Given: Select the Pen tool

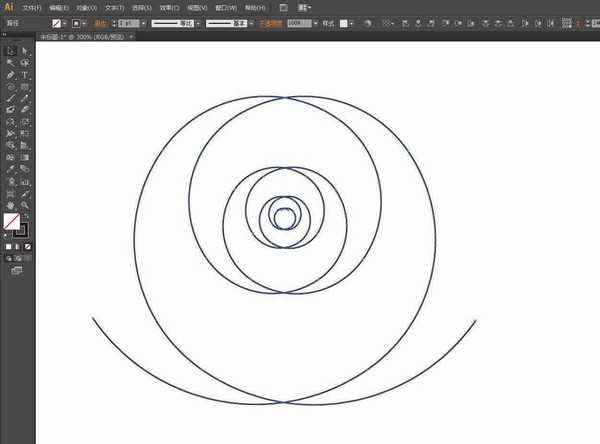Looking at the screenshot, I should pos(10,75).
